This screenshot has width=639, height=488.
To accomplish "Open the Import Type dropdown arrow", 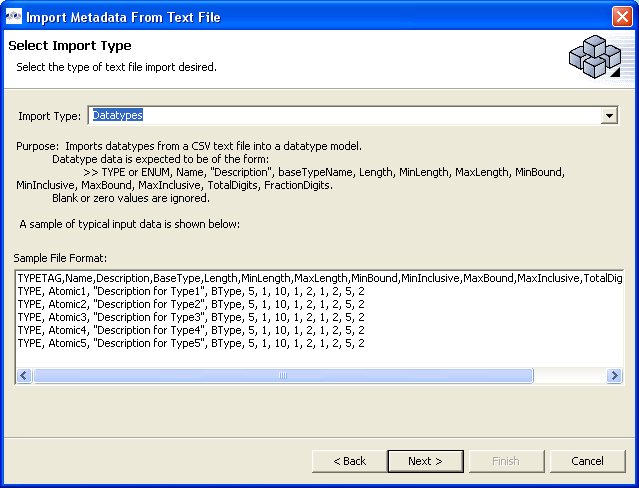I will pos(609,115).
